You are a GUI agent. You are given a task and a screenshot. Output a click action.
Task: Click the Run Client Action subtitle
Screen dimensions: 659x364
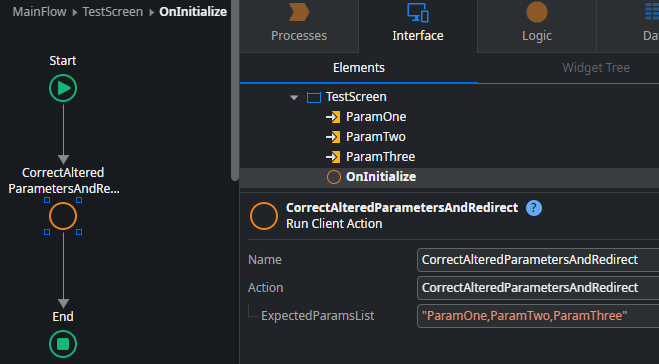tap(334, 224)
